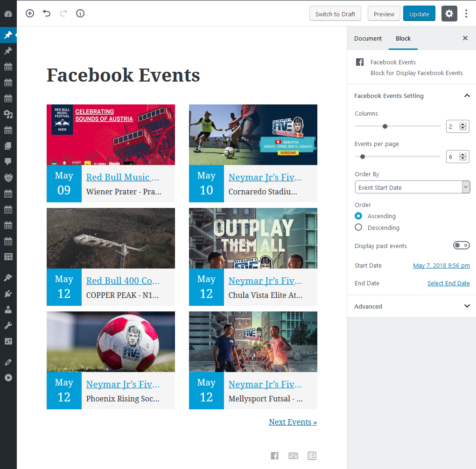Viewport: 476px width, 469px height.
Task: Switch to the Block tab
Action: pyautogui.click(x=403, y=39)
